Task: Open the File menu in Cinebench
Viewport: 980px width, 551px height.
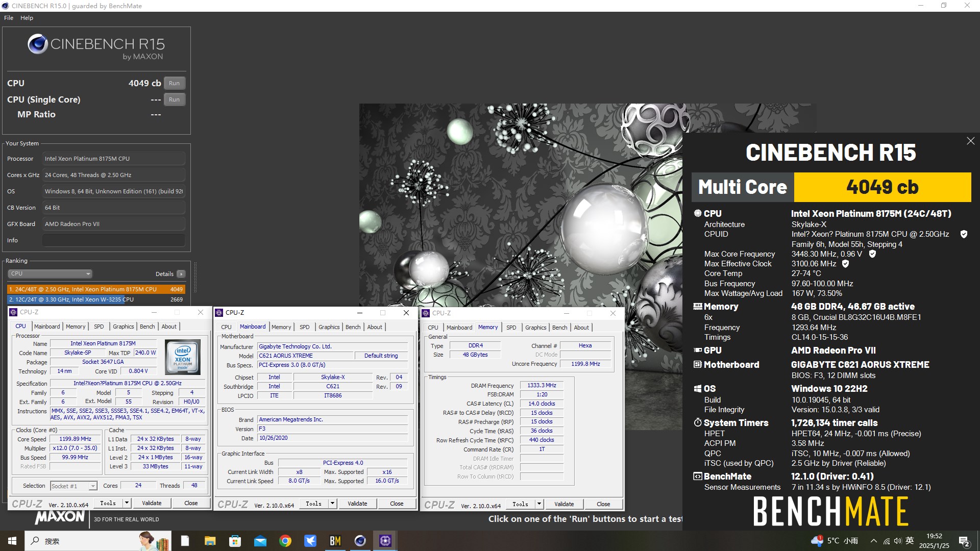Action: (9, 18)
